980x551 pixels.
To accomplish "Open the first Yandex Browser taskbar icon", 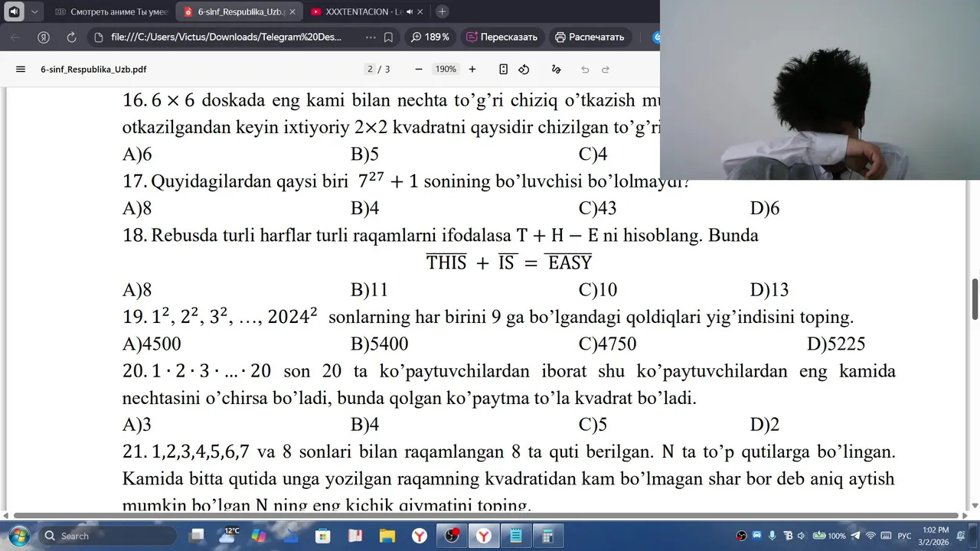I will (x=420, y=536).
